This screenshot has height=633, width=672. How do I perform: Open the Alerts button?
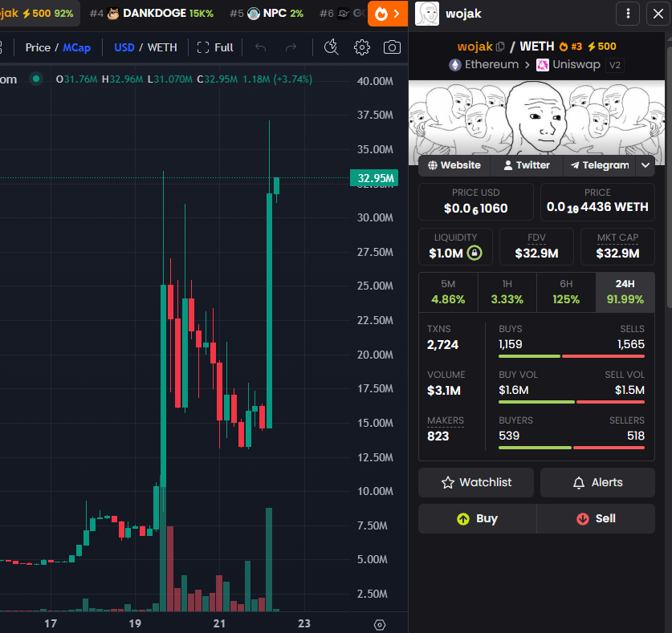[597, 482]
